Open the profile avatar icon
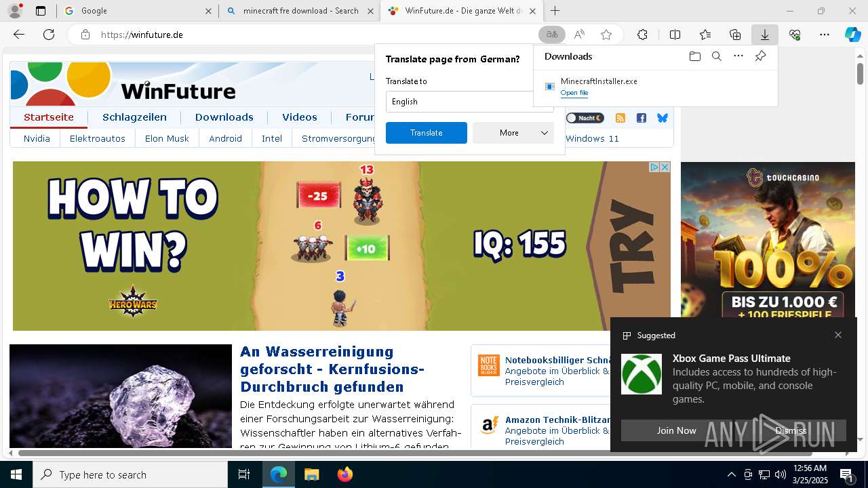868x488 pixels. 15,11
